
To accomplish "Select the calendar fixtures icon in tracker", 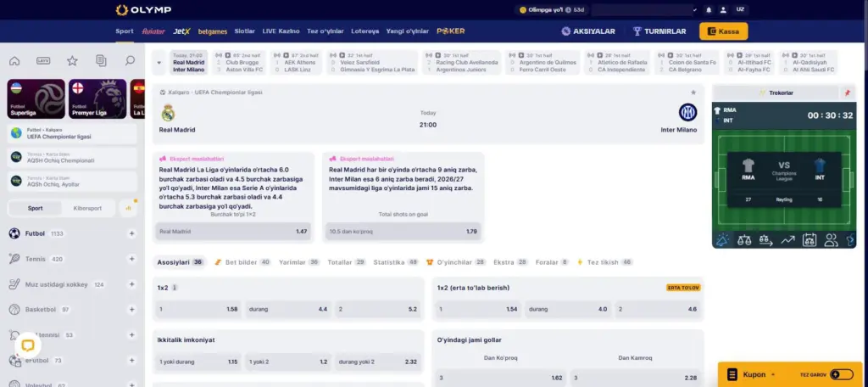I will tap(810, 240).
